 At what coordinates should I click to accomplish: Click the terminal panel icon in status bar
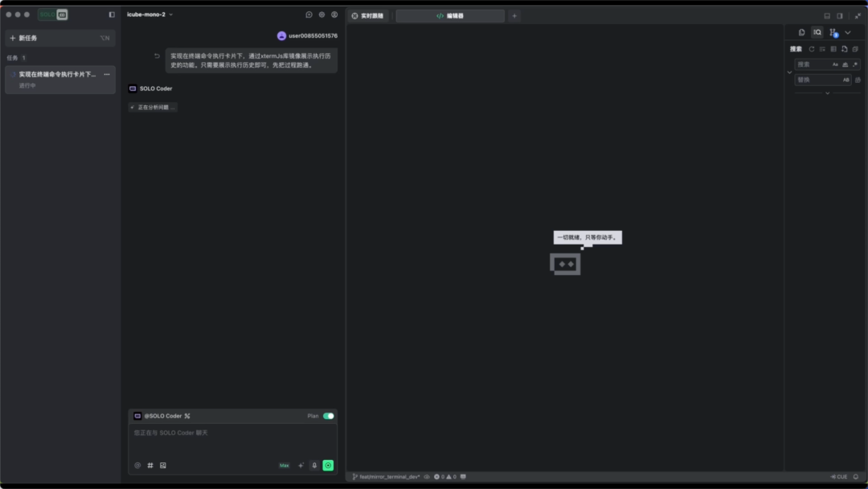pos(464,477)
